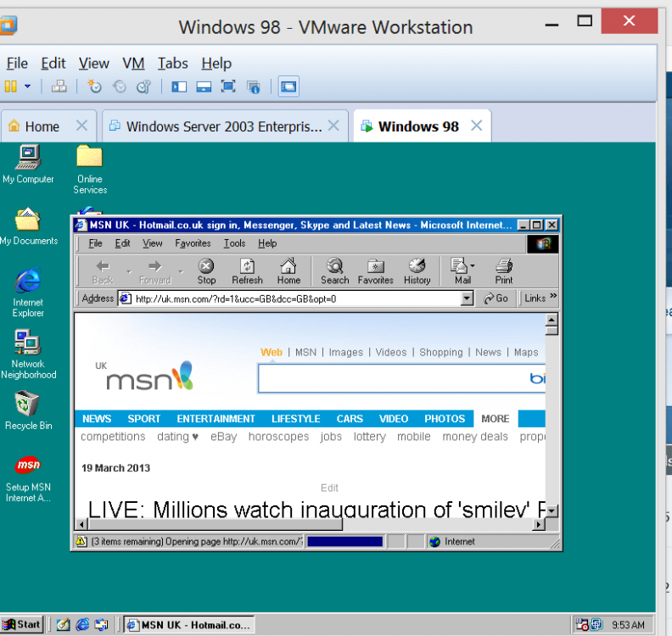The height and width of the screenshot is (636, 672).
Task: Open IE History pane
Action: (x=417, y=271)
